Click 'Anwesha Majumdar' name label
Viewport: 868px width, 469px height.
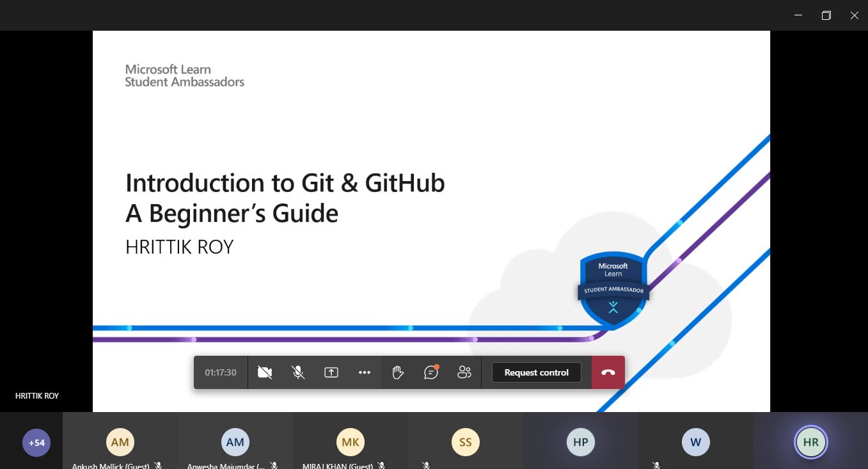[x=226, y=465]
